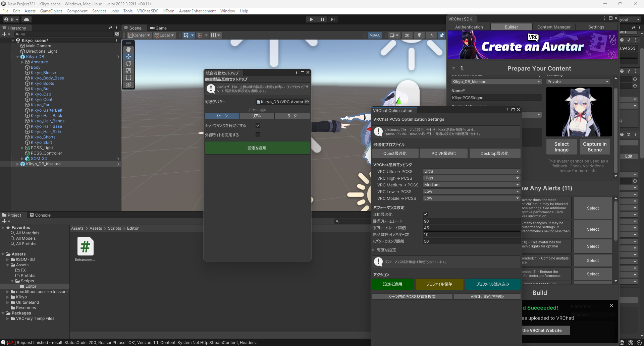Uncheck 自動最適化 in performance settings
The height and width of the screenshot is (346, 644).
pyautogui.click(x=425, y=214)
